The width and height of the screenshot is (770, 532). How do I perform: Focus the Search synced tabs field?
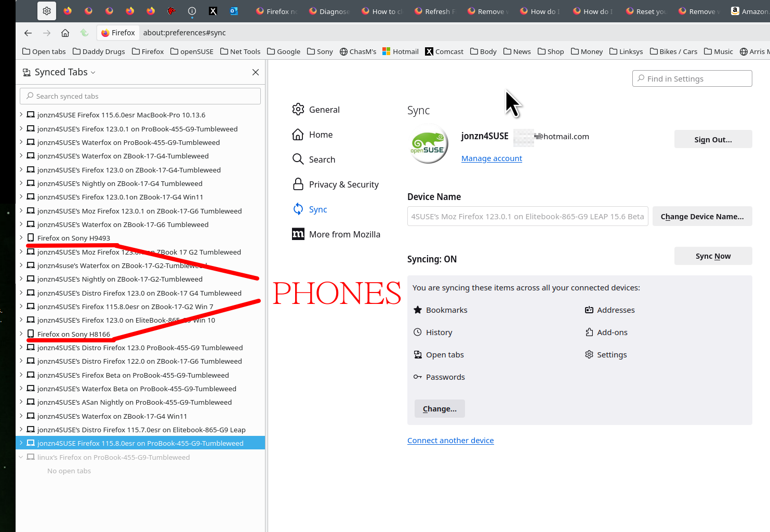point(140,96)
